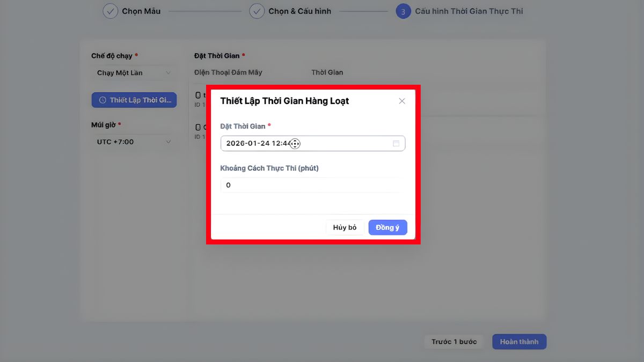Click the crosshair icon inside the datetime field

click(x=295, y=143)
